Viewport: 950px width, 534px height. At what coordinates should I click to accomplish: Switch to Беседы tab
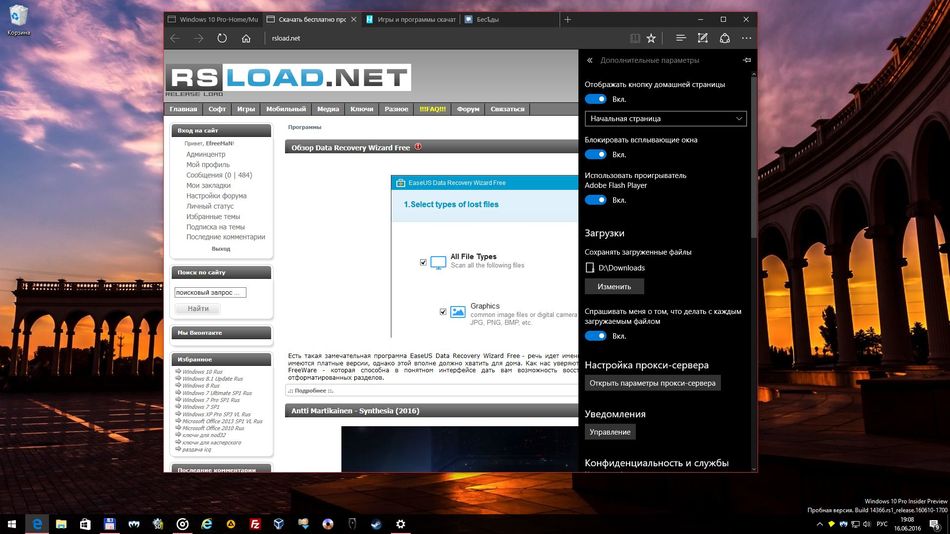pyautogui.click(x=509, y=19)
